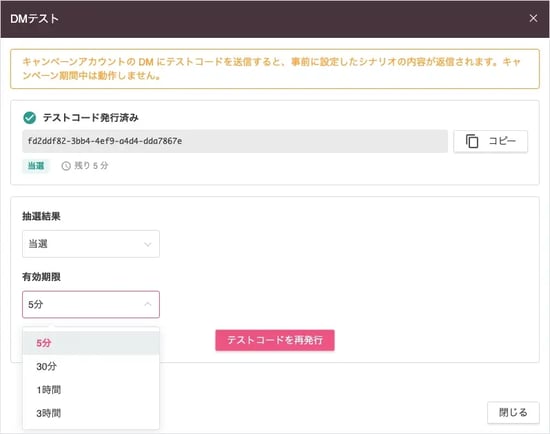Click the copy icon beside コピー
The height and width of the screenshot is (434, 550).
(472, 141)
